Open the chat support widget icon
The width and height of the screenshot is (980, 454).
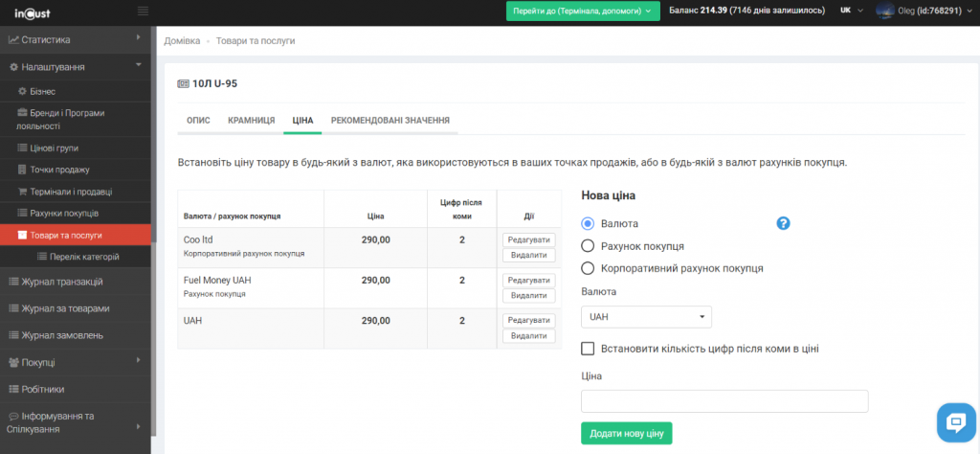(955, 421)
